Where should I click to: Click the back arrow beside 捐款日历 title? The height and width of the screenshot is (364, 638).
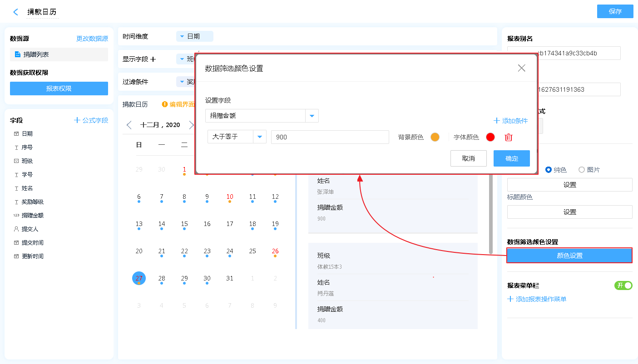click(x=16, y=12)
